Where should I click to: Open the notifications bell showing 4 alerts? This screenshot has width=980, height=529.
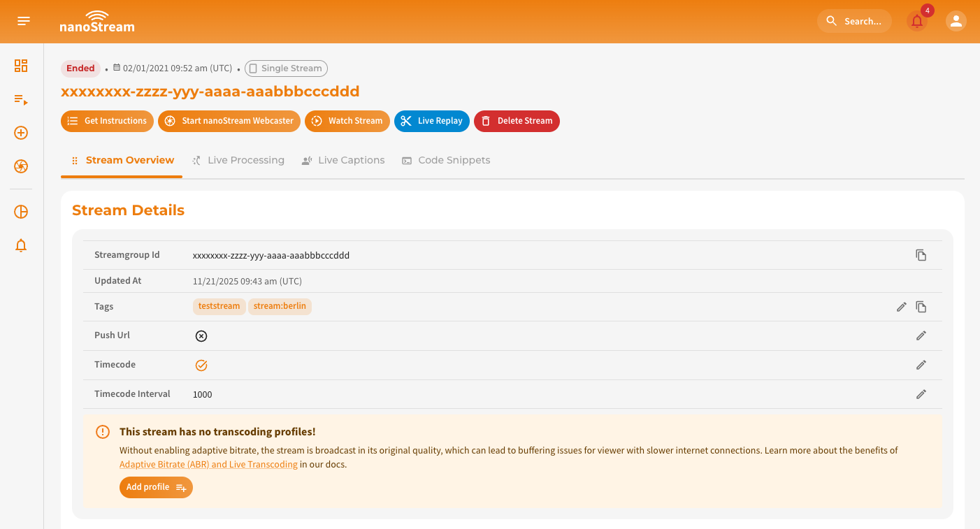[916, 21]
